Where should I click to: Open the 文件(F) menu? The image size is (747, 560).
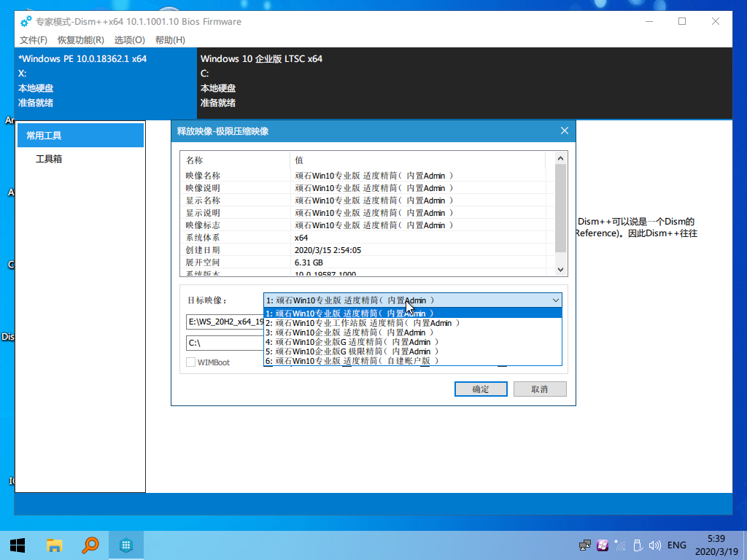(x=34, y=40)
